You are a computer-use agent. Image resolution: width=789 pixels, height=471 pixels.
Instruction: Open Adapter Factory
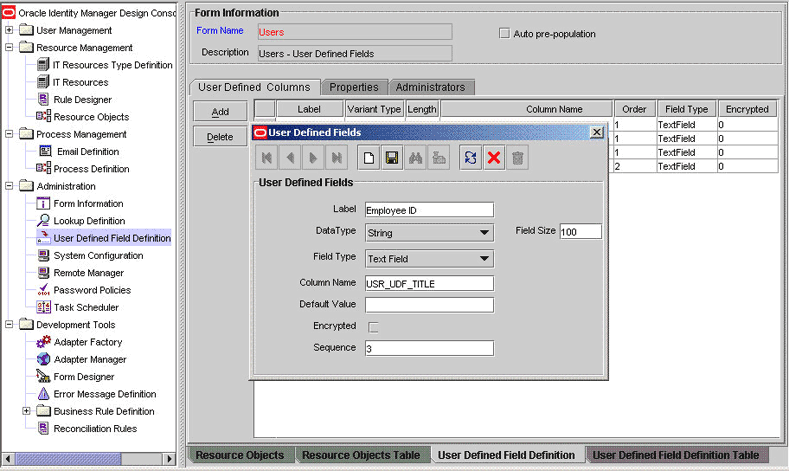pos(88,342)
